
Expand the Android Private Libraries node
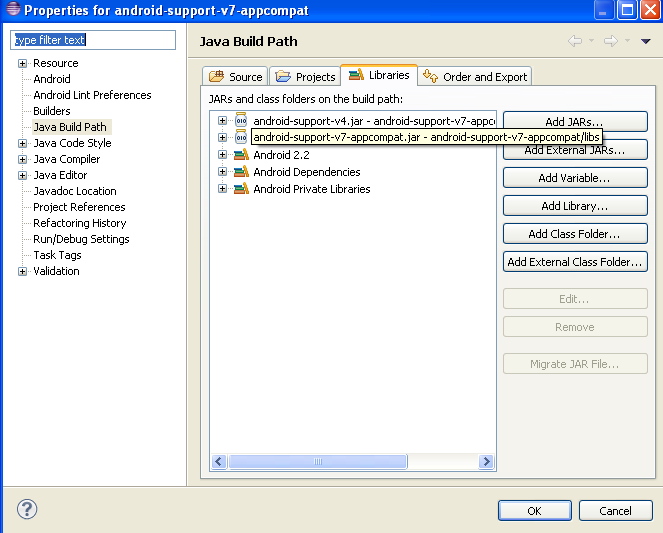[x=222, y=188]
